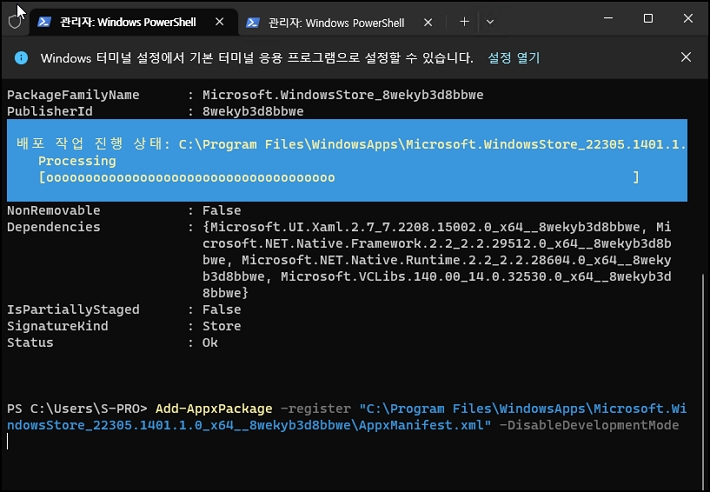
Task: Click the 배포 작업 진행 상태 heading text
Action: [93, 144]
